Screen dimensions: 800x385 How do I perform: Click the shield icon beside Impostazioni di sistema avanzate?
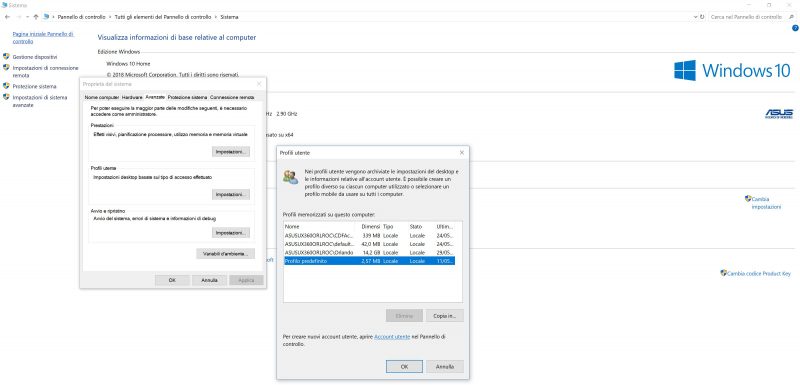(6, 97)
